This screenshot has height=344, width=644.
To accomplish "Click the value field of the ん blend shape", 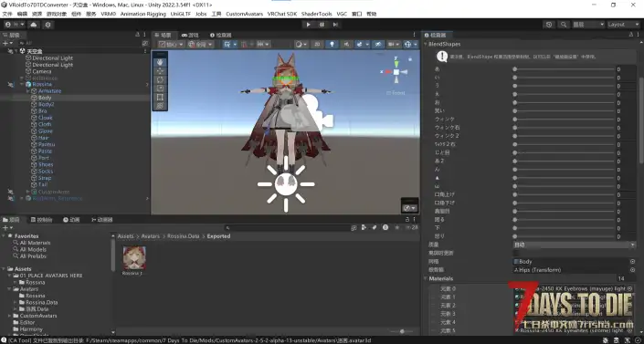I will pyautogui.click(x=626, y=170).
